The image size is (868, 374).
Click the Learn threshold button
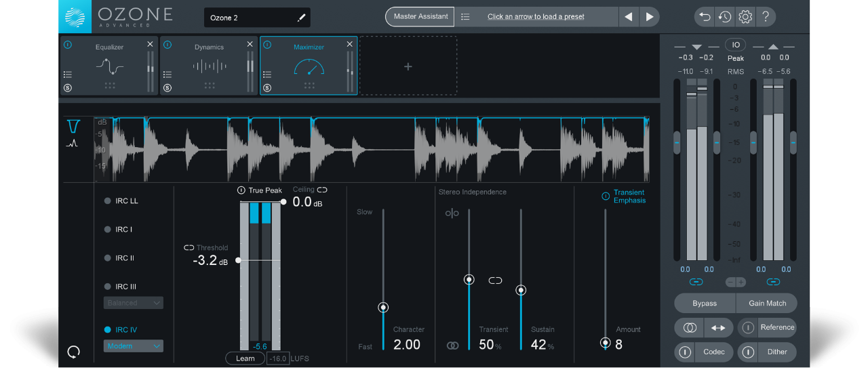coord(245,358)
